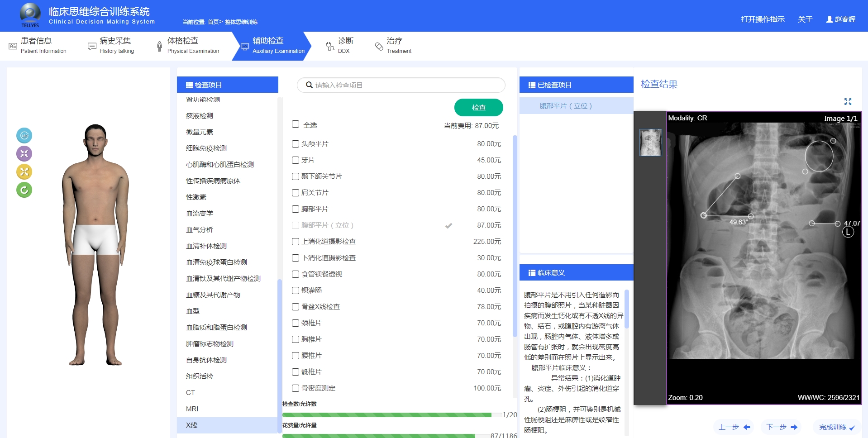Viewport: 868px width, 438px height.
Task: Click the left arrow icon of 上一步
Action: pos(747,427)
